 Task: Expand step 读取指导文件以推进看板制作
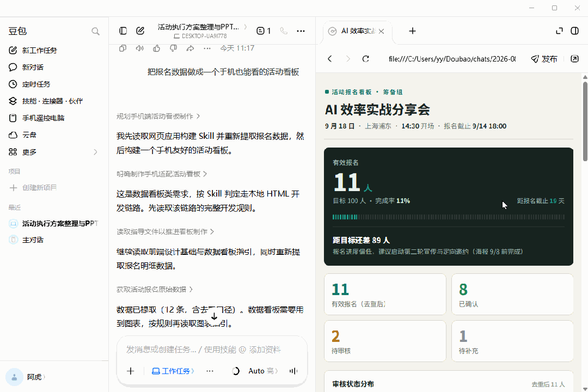(x=165, y=232)
